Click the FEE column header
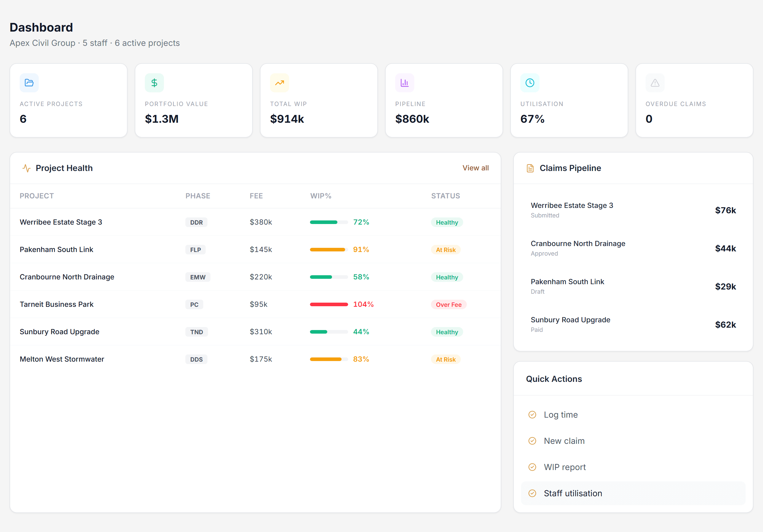This screenshot has width=763, height=532. pos(256,196)
